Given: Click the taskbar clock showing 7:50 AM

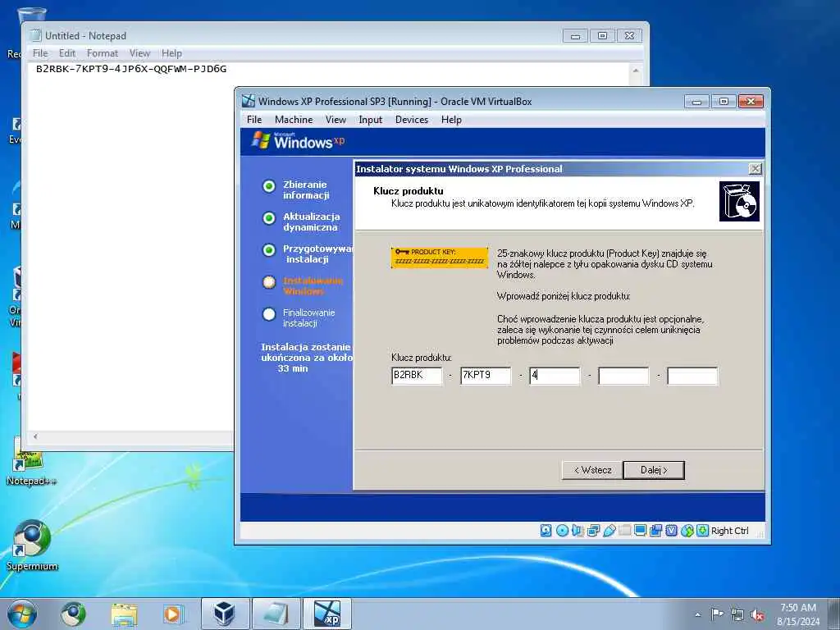Looking at the screenshot, I should click(x=798, y=614).
